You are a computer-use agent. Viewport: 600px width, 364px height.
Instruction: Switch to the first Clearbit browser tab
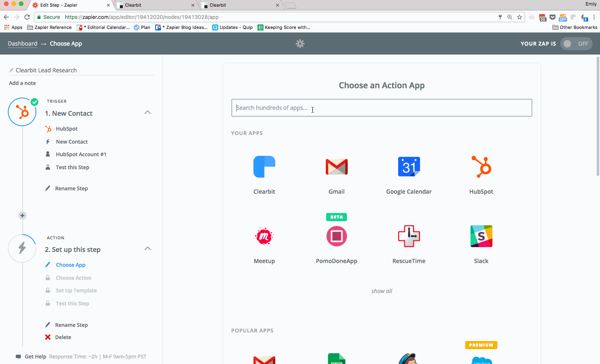click(156, 5)
